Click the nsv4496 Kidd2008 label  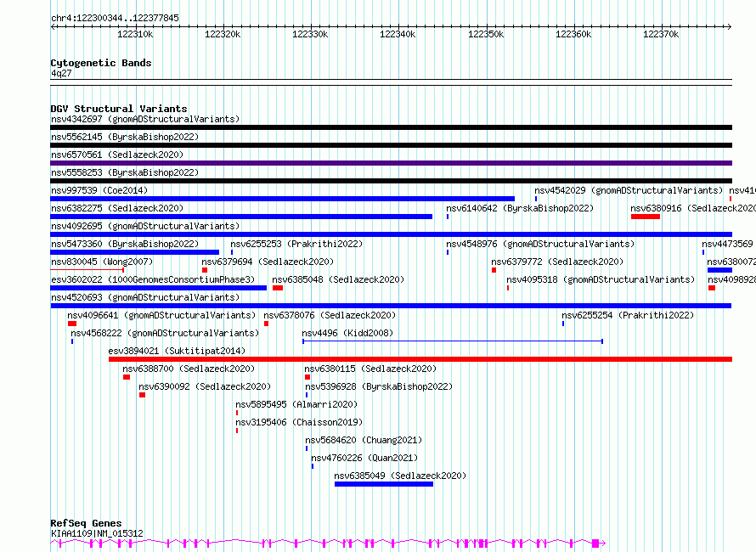coord(347,333)
